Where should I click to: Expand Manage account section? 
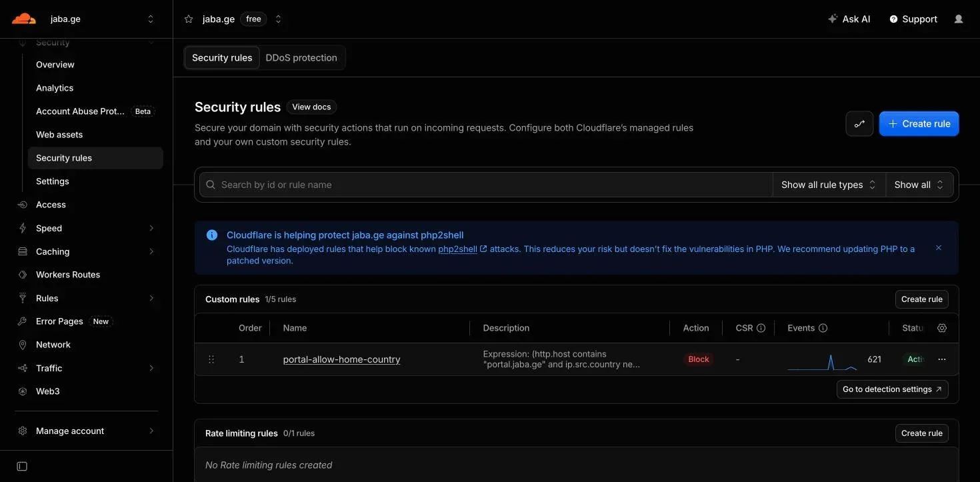click(151, 431)
